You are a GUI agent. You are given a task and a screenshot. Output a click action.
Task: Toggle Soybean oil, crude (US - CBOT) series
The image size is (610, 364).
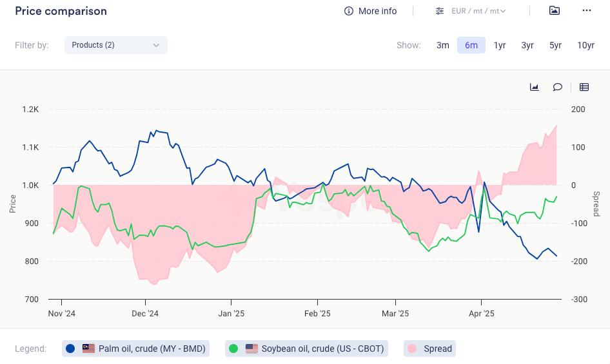pyautogui.click(x=322, y=349)
